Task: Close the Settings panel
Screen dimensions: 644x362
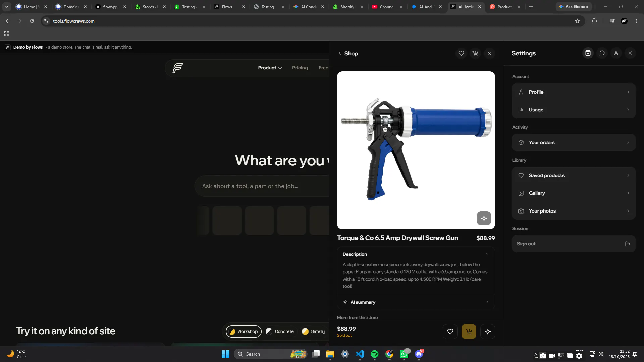Action: [630, 53]
